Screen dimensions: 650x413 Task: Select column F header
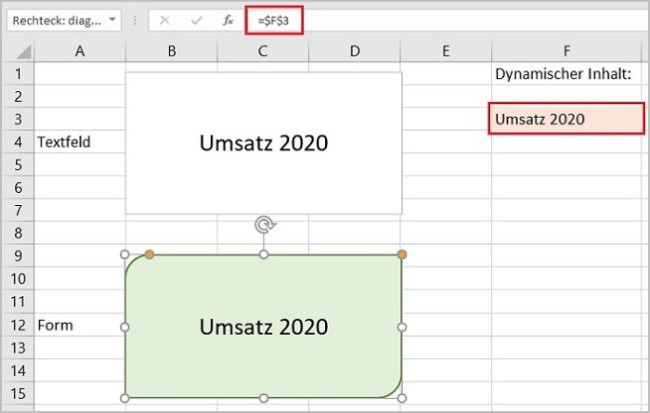567,51
